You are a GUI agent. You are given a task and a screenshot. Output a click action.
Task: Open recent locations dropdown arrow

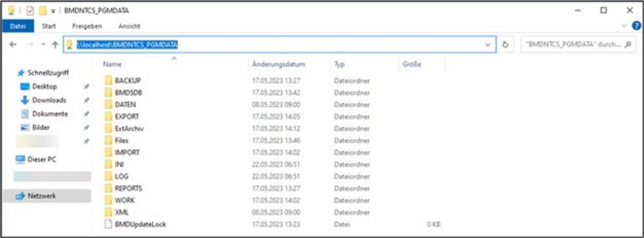pos(44,45)
